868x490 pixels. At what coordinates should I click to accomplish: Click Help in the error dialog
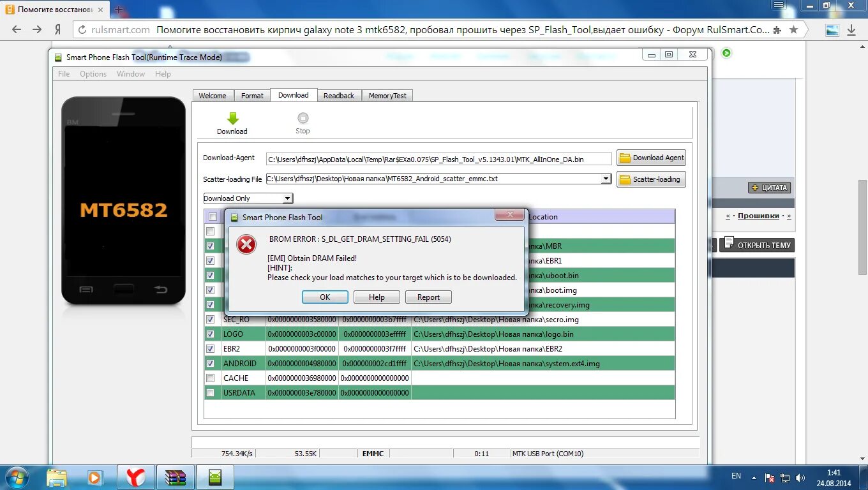(x=377, y=297)
